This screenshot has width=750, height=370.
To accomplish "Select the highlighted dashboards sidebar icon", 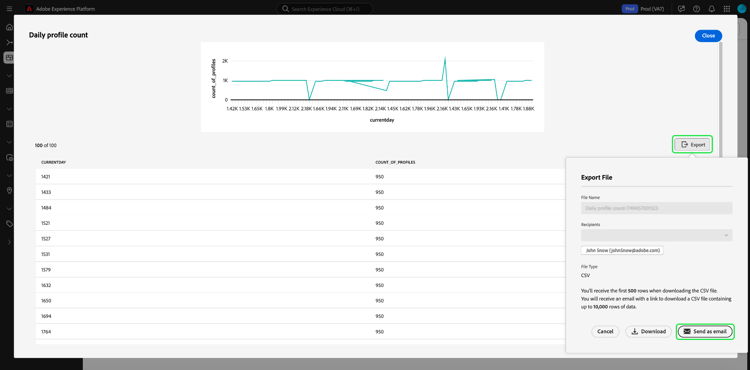I will tap(9, 58).
